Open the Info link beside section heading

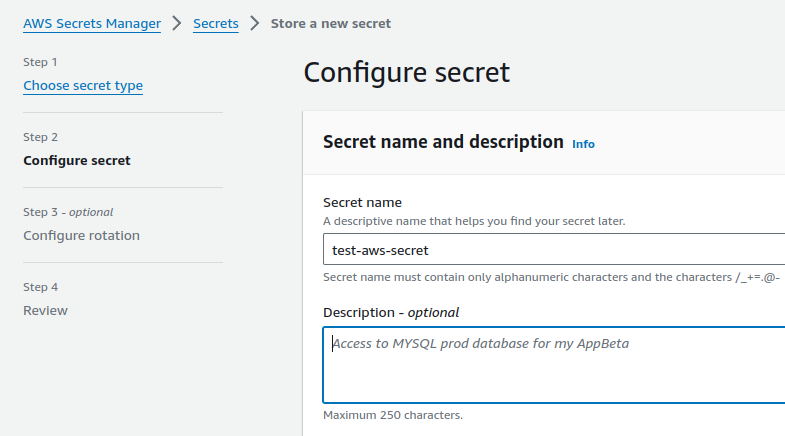(x=583, y=144)
